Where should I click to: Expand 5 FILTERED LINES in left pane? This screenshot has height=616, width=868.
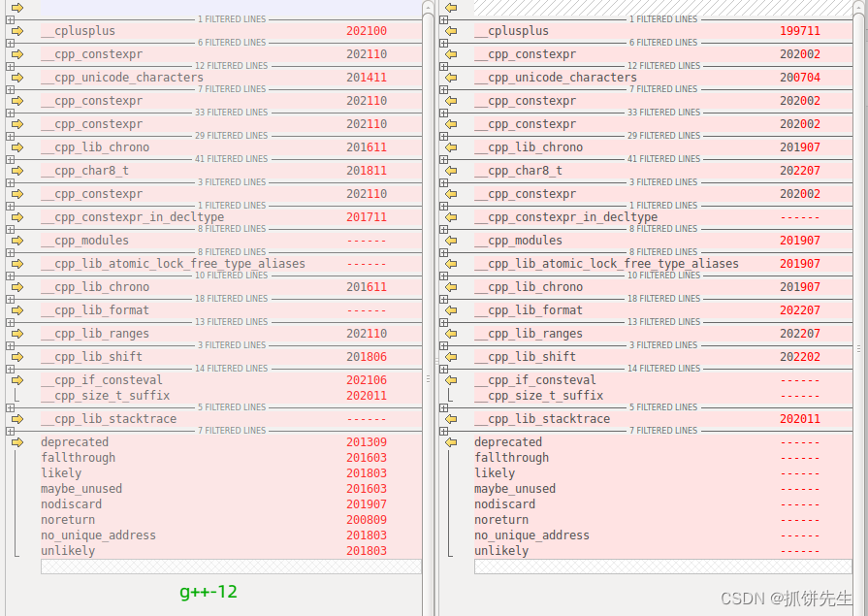click(10, 407)
